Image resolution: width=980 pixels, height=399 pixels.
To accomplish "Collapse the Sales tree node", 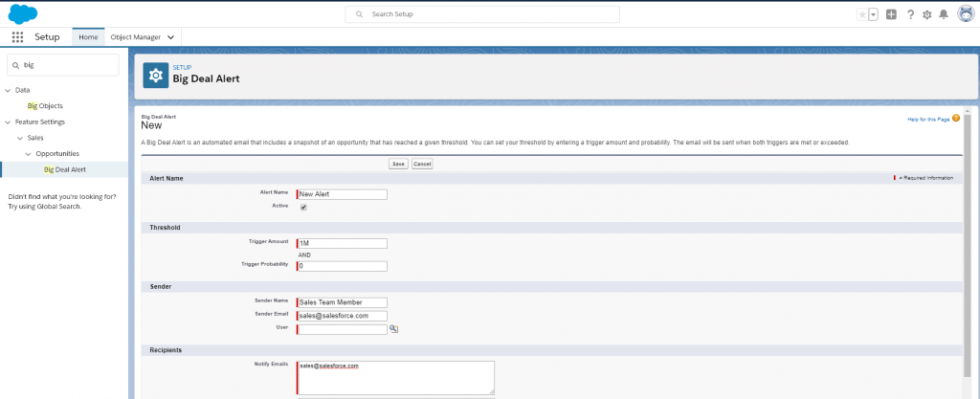I will [19, 138].
